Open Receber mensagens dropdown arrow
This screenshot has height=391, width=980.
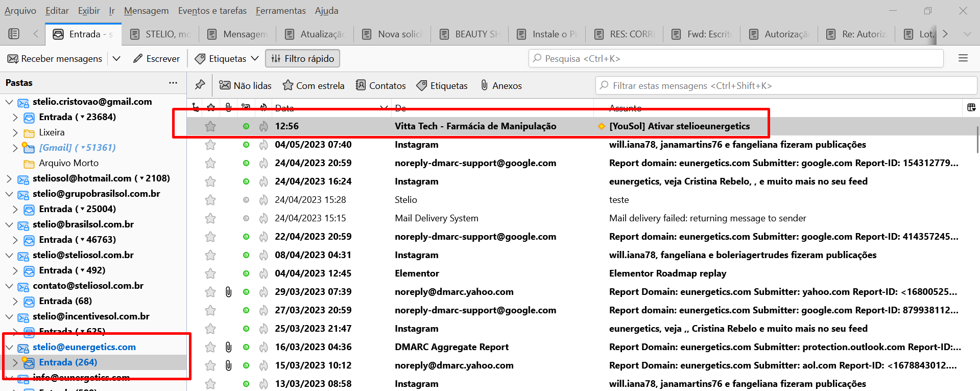pos(116,59)
